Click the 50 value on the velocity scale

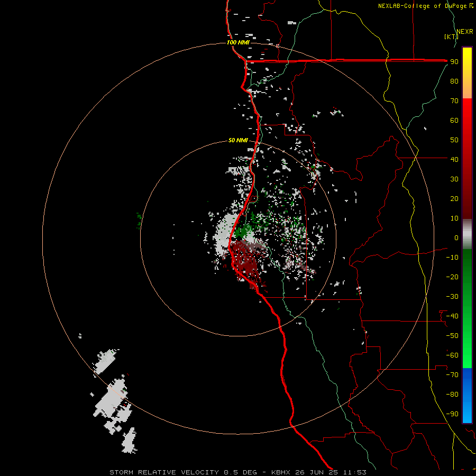454,140
